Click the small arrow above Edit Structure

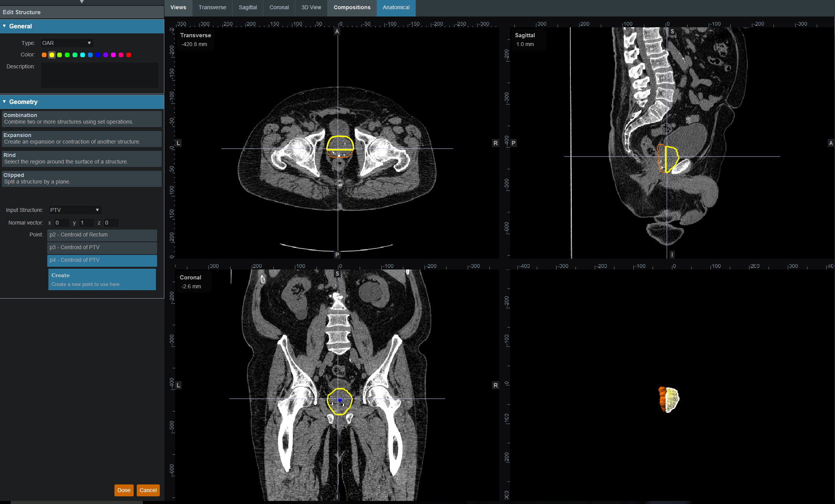[82, 2]
